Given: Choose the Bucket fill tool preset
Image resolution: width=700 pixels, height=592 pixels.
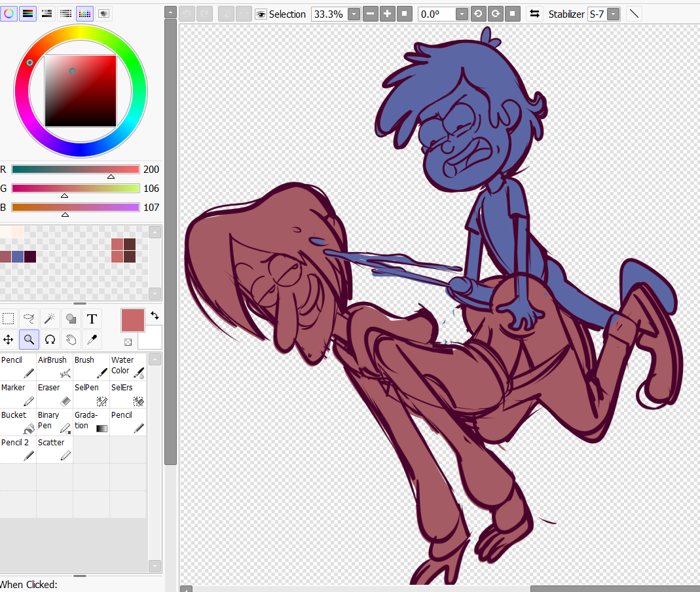Looking at the screenshot, I should [x=18, y=422].
